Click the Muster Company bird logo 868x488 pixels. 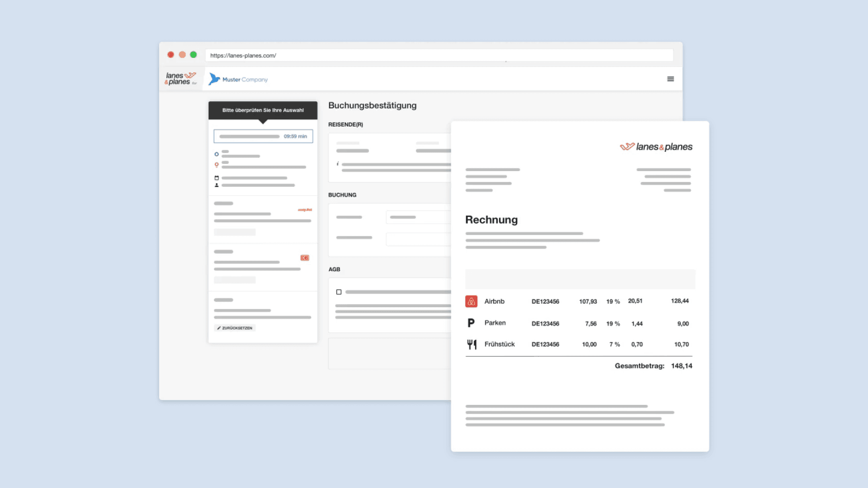pos(214,79)
